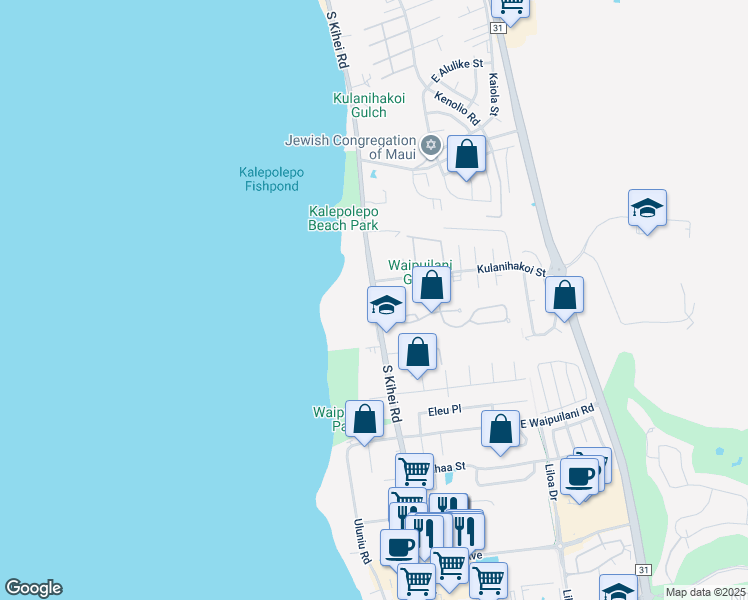Screen dimensions: 748x600
Task: Click the S Kihei Rd label near the top
Action: point(338,40)
